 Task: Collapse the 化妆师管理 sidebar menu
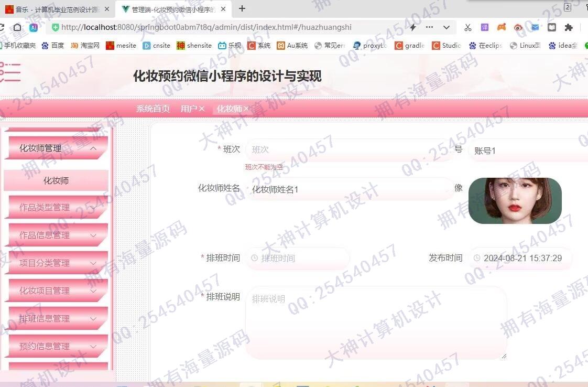point(58,148)
